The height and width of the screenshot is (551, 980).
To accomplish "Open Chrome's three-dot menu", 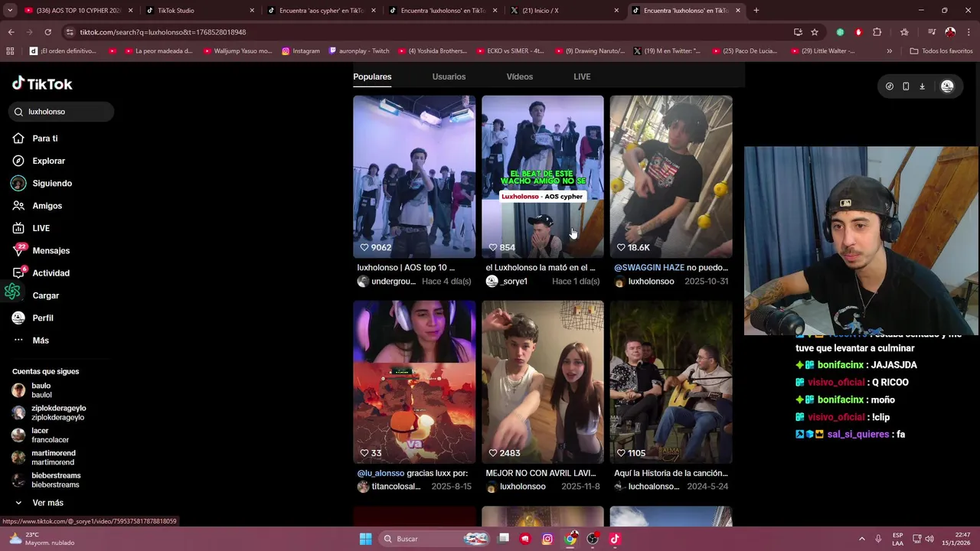I will (969, 32).
